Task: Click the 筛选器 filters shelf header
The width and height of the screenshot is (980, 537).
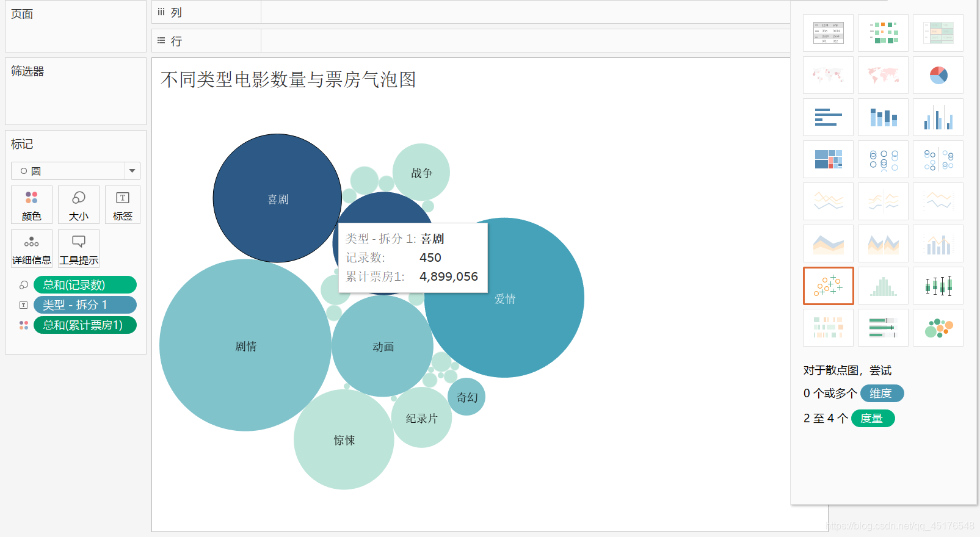Action: tap(27, 71)
